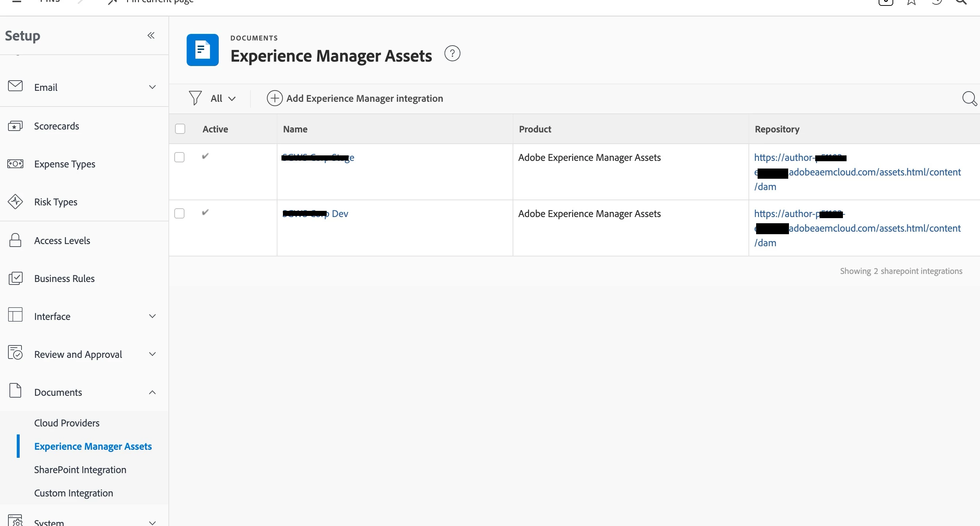Screen dimensions: 980x526
Task: Click the help question mark icon
Action: [x=452, y=54]
